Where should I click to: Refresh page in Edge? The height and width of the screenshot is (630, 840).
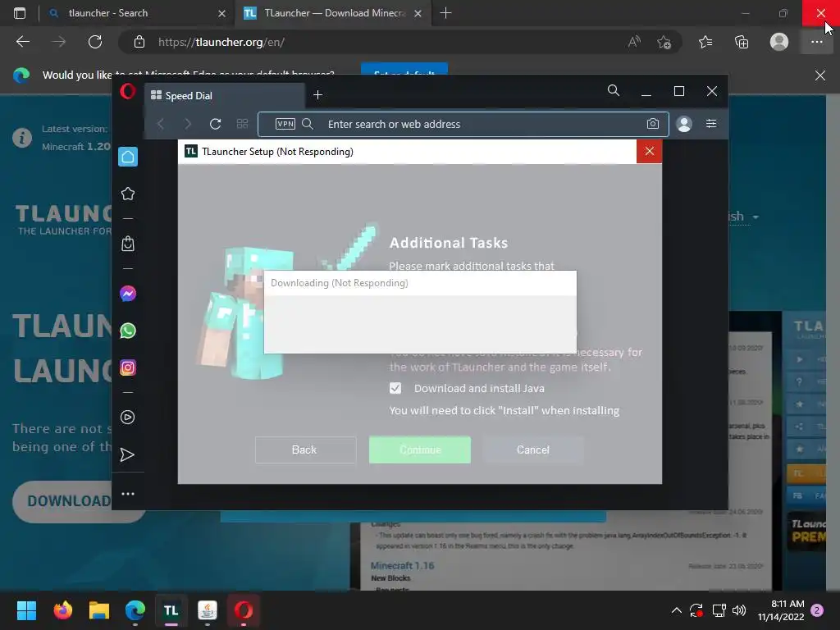(95, 42)
